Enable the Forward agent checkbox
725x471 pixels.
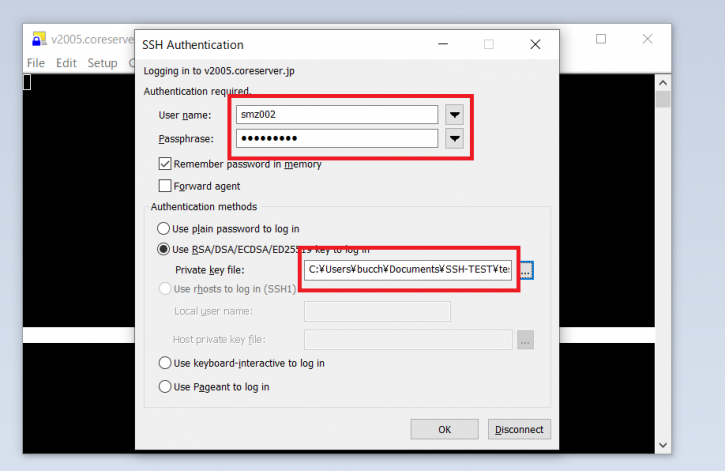click(165, 186)
